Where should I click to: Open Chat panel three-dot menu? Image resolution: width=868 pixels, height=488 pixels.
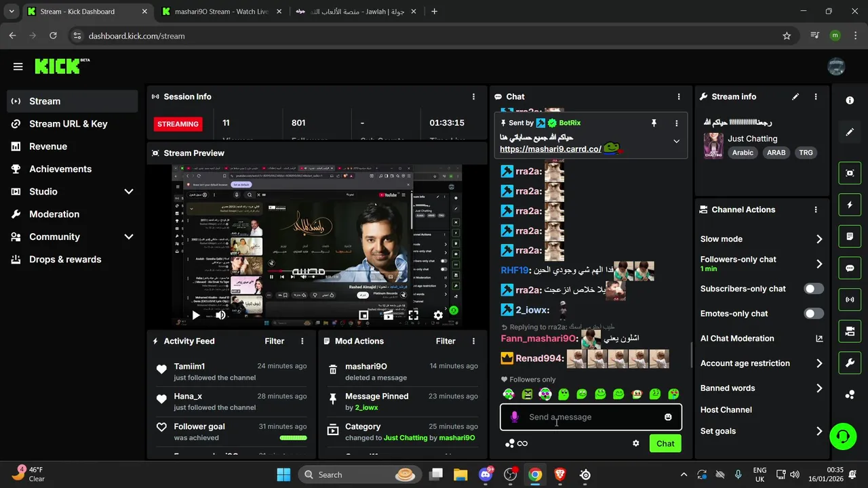pyautogui.click(x=679, y=97)
